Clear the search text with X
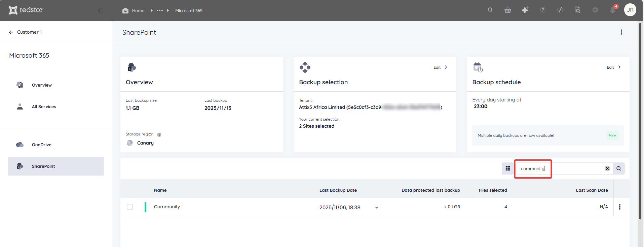This screenshot has height=247, width=644. (607, 168)
